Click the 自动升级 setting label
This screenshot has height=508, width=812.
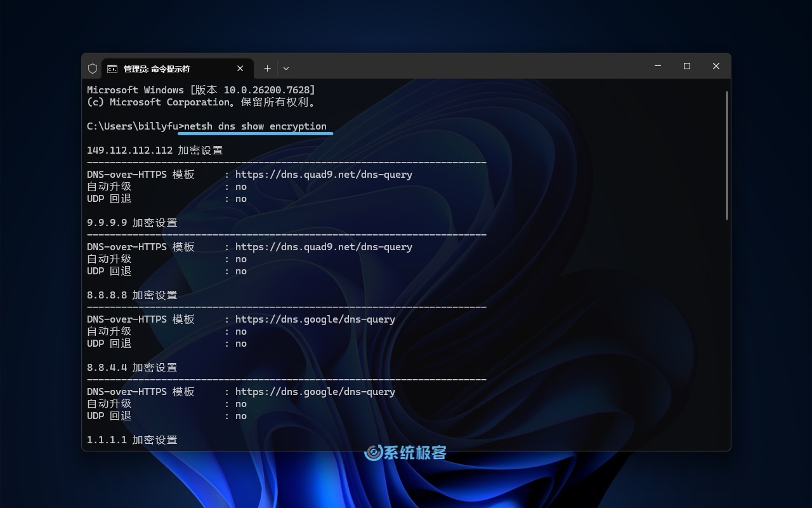(108, 186)
